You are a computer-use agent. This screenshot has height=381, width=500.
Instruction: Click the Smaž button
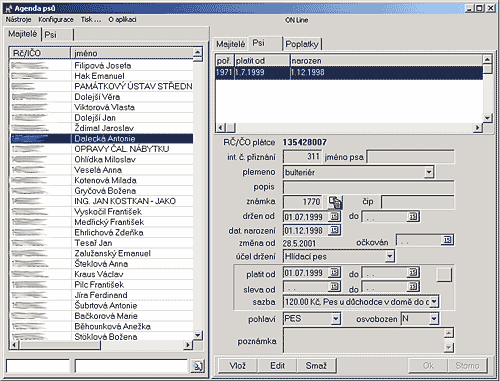tap(316, 366)
